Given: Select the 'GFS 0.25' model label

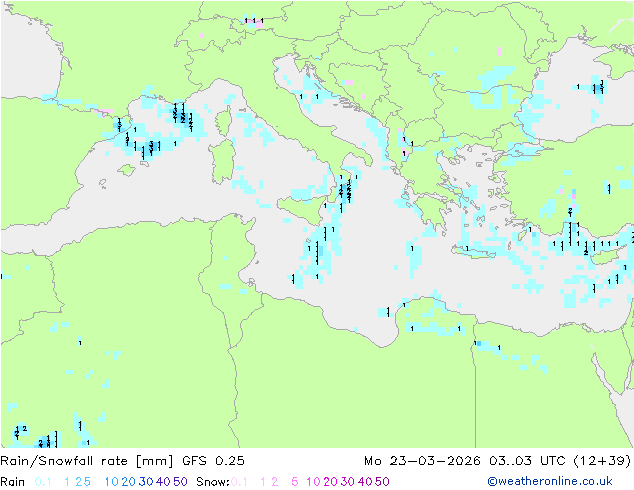Looking at the screenshot, I should pos(213,461).
